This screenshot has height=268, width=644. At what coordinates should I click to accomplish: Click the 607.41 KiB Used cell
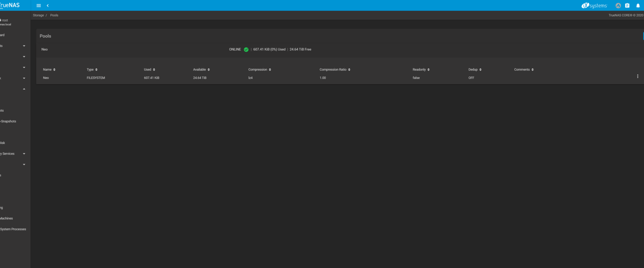pyautogui.click(x=152, y=78)
